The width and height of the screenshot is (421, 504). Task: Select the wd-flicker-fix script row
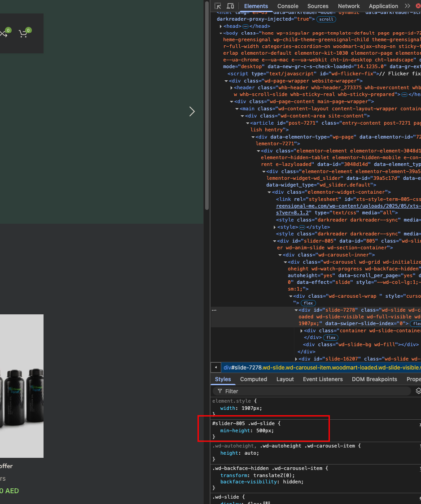[x=324, y=74]
